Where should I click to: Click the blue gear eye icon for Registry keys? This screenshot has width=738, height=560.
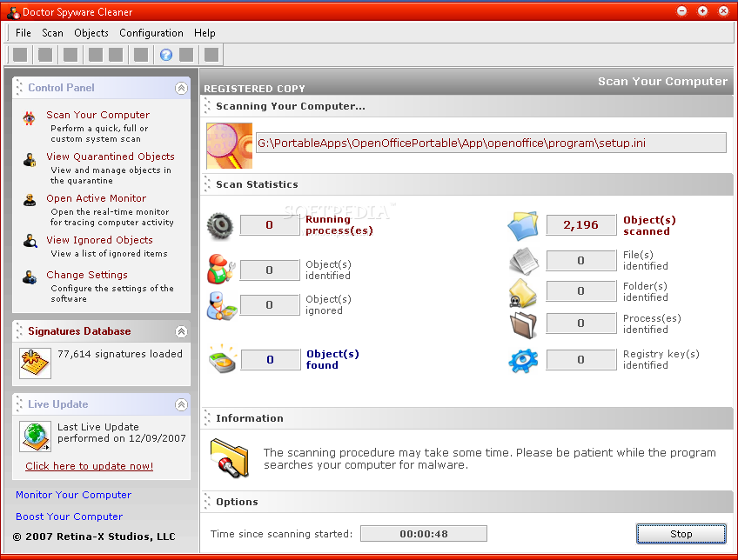point(523,361)
